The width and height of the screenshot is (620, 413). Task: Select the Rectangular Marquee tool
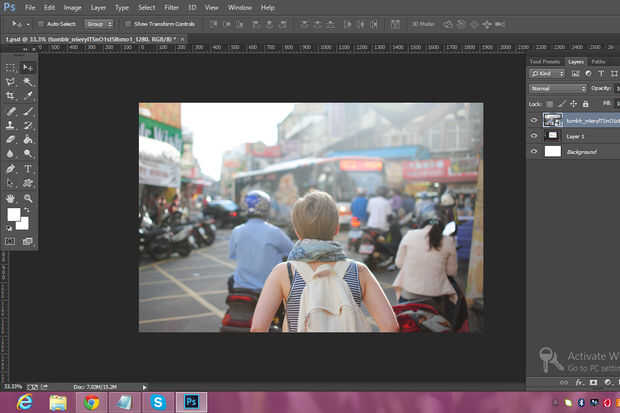[10, 67]
